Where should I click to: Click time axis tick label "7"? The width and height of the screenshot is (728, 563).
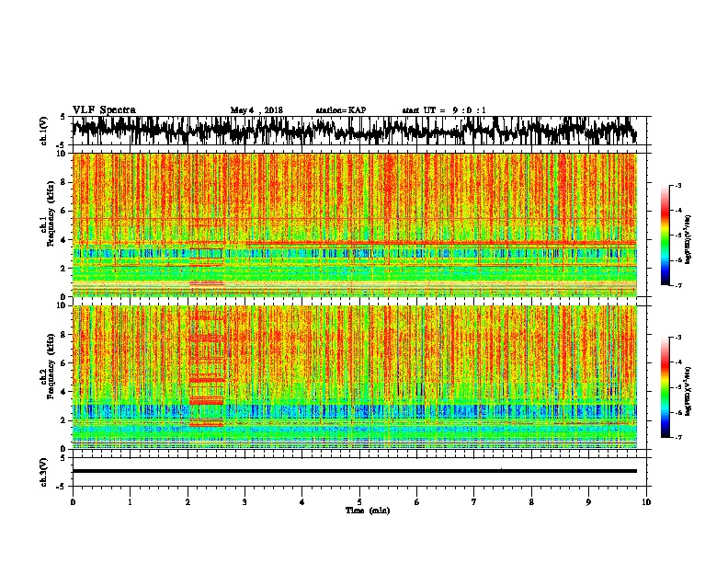click(474, 502)
